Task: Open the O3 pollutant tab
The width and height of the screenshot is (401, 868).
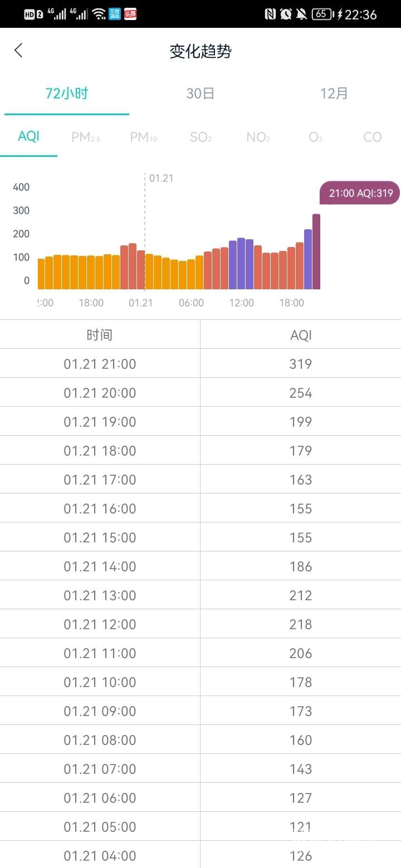Action: coord(315,137)
